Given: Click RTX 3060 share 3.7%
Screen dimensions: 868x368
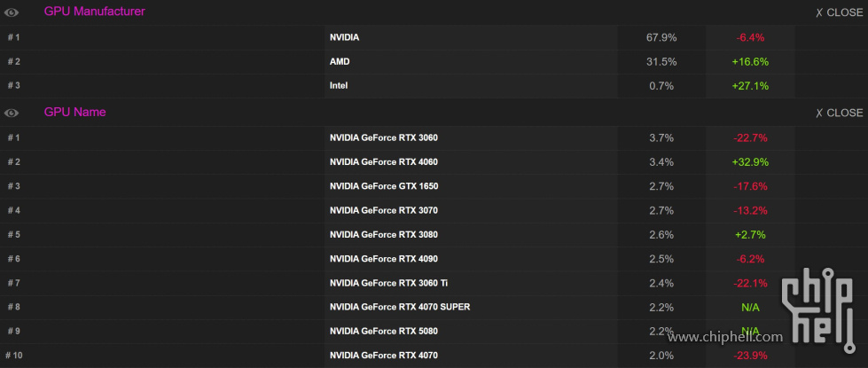Looking at the screenshot, I should pyautogui.click(x=661, y=137).
